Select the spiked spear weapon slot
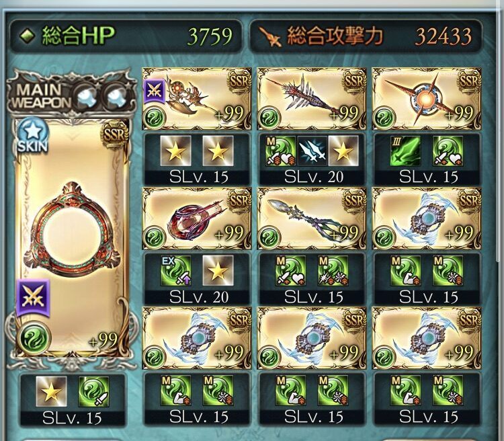 pyautogui.click(x=312, y=98)
